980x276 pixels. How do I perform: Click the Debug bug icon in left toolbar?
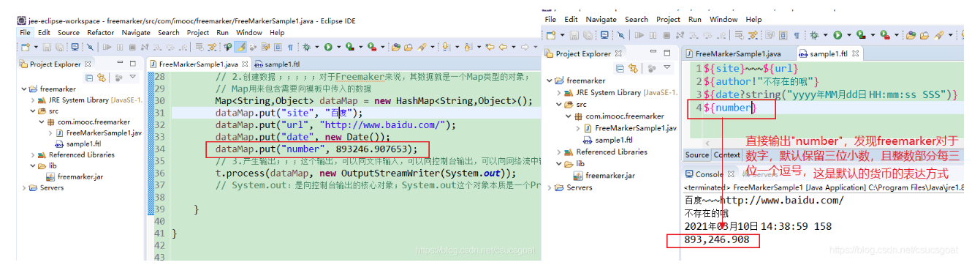[306, 47]
